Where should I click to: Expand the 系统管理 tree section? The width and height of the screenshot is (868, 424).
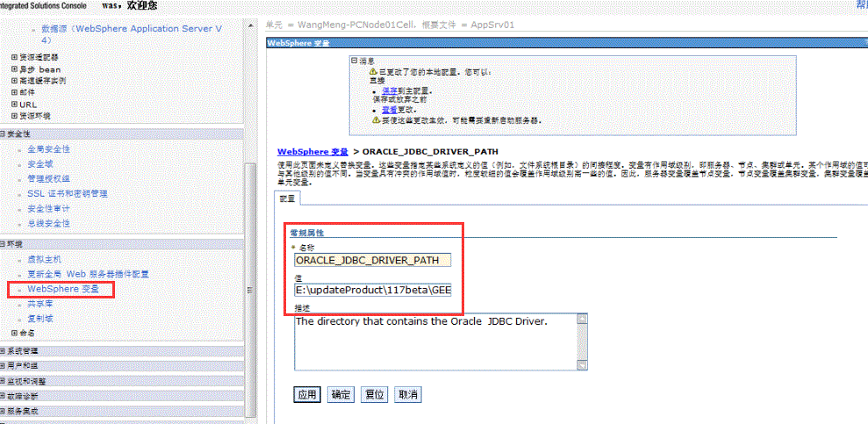[x=4, y=351]
